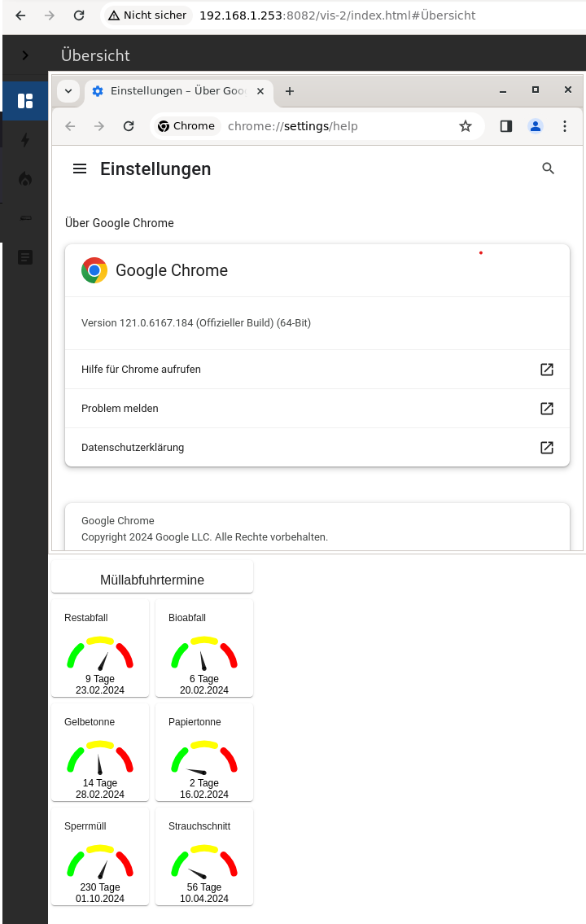Bookmark this page with the star icon

(x=466, y=126)
